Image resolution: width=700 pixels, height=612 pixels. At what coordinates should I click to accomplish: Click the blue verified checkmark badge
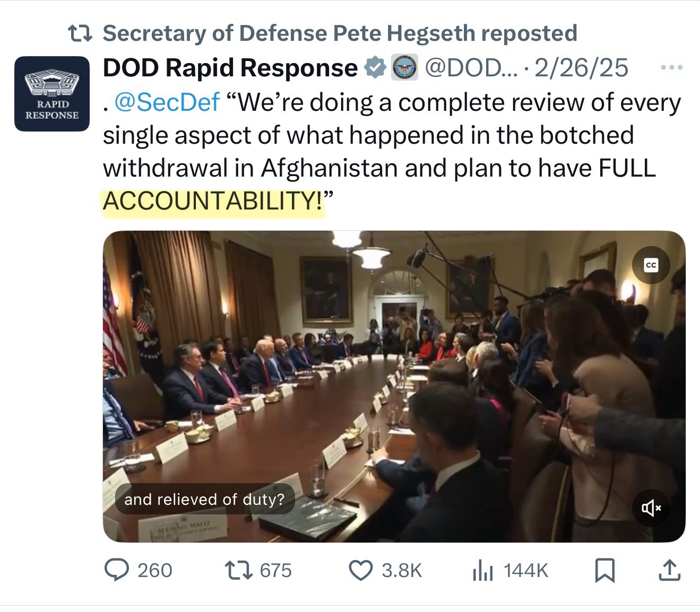coord(375,68)
